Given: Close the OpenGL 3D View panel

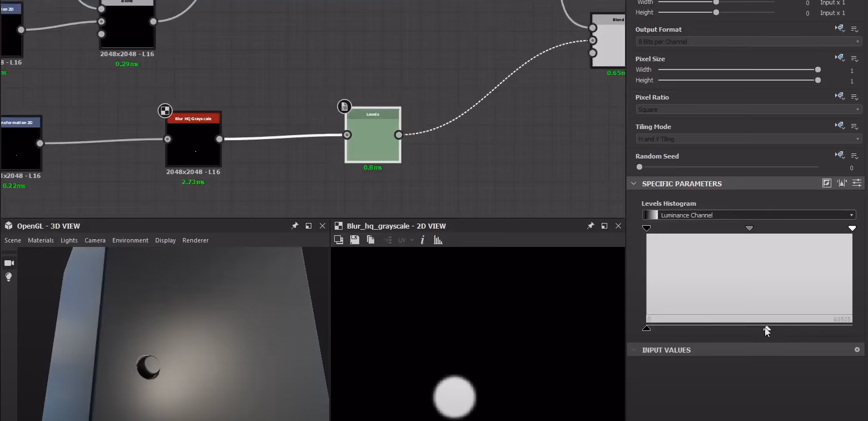Looking at the screenshot, I should pos(323,226).
